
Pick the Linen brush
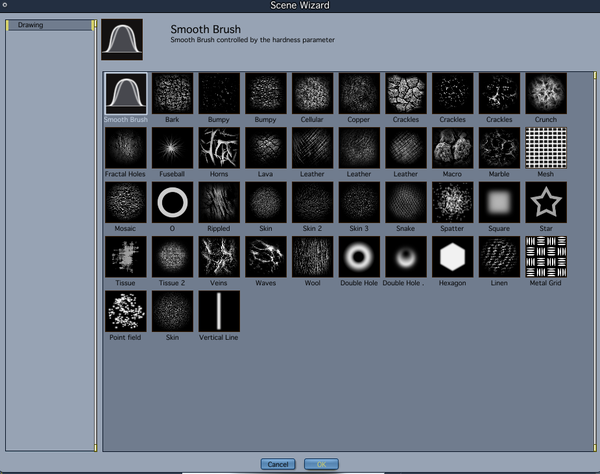tap(499, 257)
